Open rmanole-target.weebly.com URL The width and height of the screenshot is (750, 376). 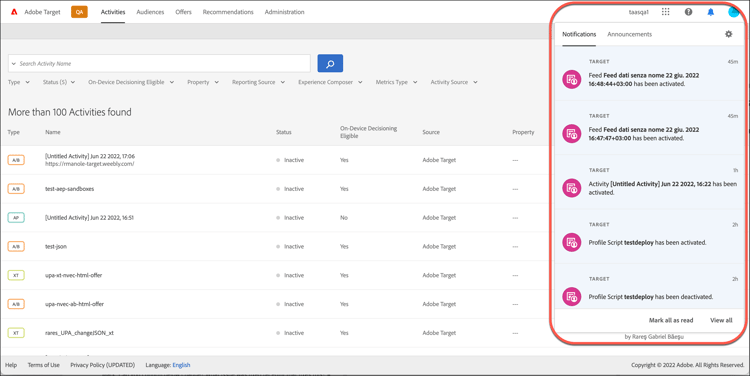[x=89, y=164]
